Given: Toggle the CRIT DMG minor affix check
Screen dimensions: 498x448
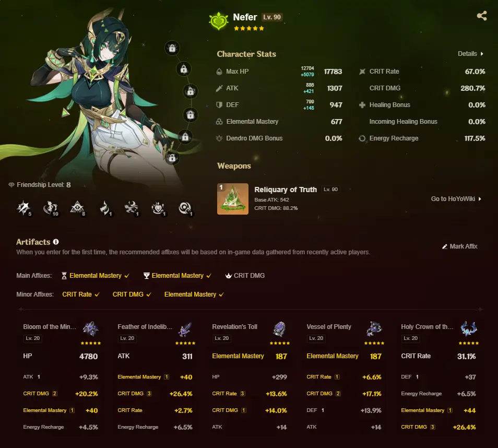Looking at the screenshot, I should [132, 294].
